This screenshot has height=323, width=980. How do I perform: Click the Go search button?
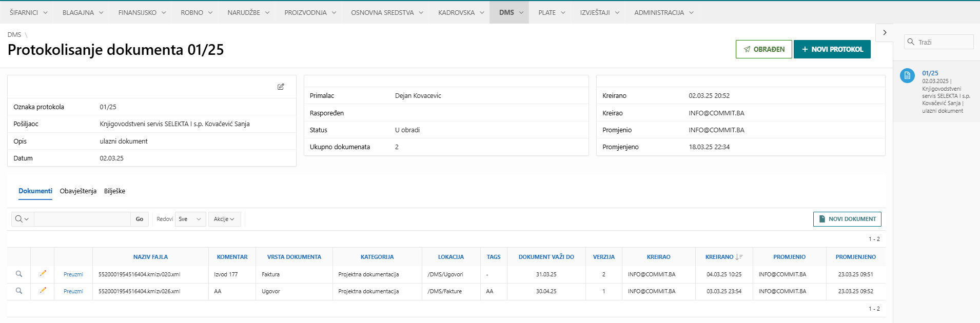pos(140,219)
